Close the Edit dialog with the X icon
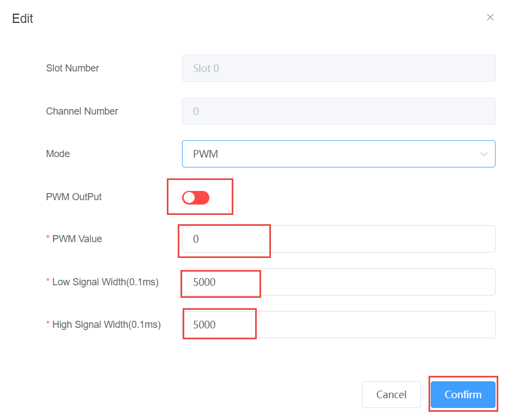 coord(490,17)
